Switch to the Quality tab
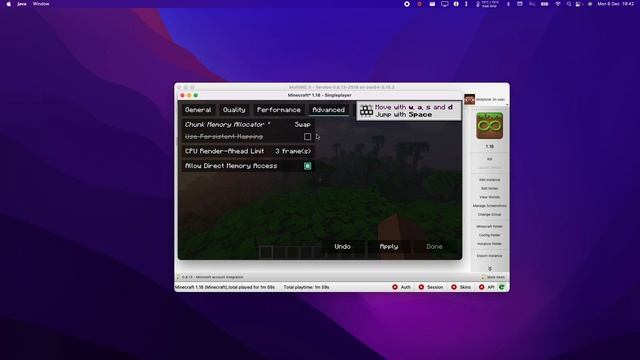This screenshot has height=360, width=640. [234, 110]
